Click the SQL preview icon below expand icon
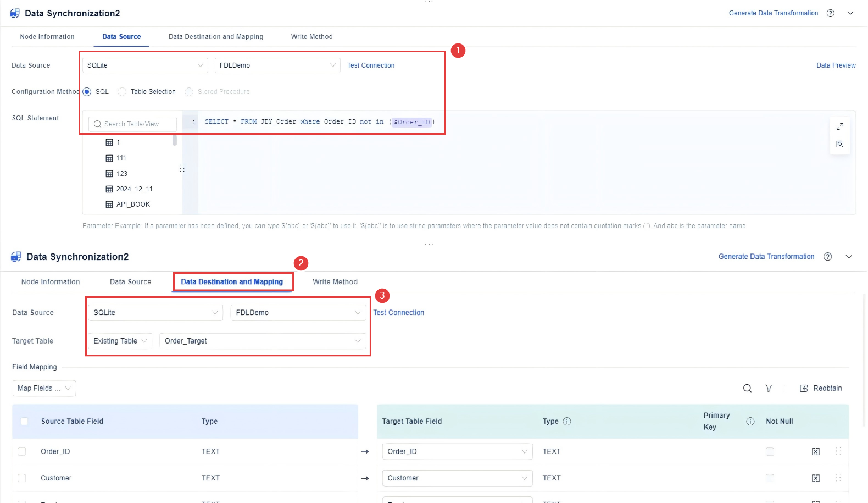The height and width of the screenshot is (503, 868). (x=839, y=144)
